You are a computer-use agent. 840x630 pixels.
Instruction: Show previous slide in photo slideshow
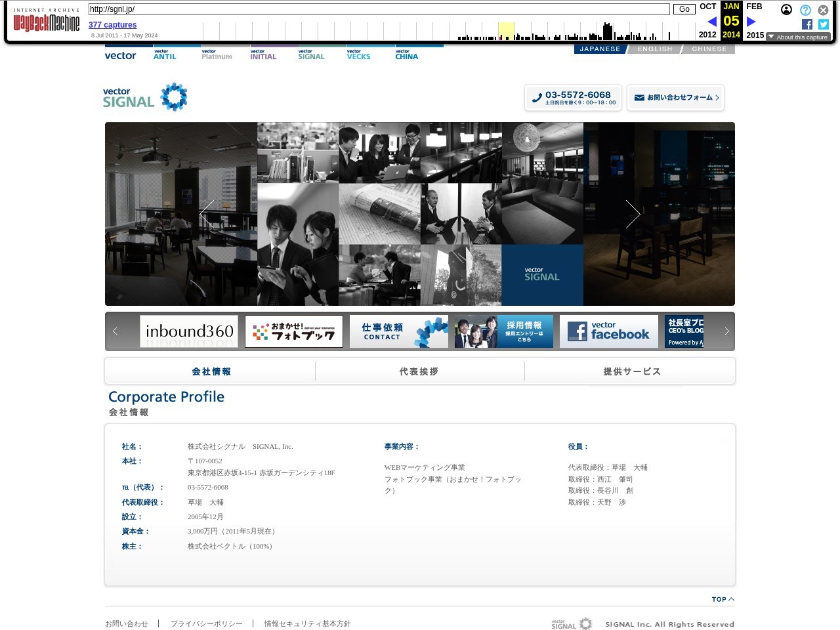click(x=207, y=214)
